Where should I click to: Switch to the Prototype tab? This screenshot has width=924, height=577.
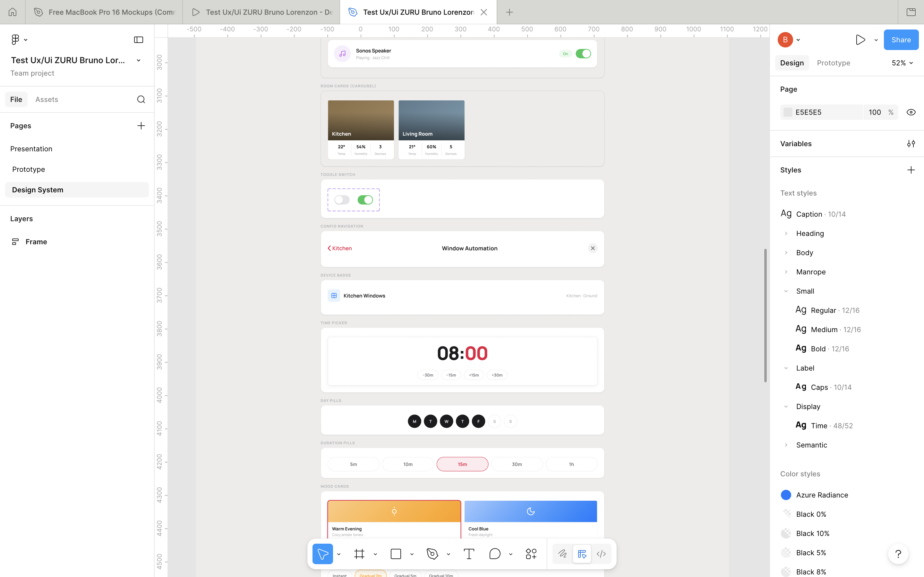point(833,63)
